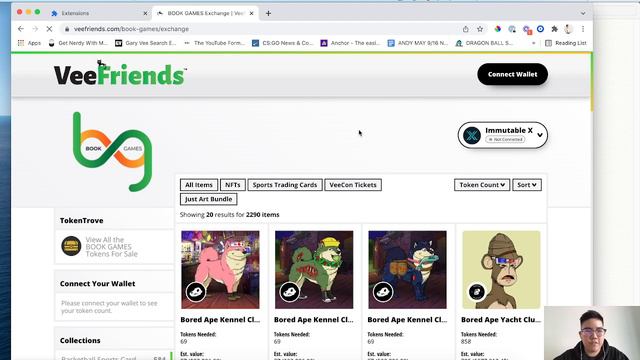Click the skull badge on Bored Ape Yacht Club
Image resolution: width=640 pixels, height=360 pixels.
476,292
